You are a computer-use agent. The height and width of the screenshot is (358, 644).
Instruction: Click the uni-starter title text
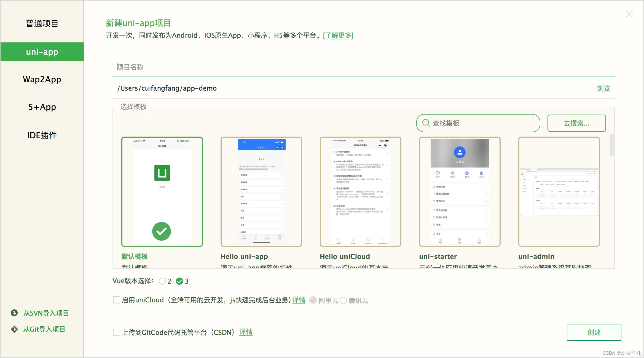(438, 256)
